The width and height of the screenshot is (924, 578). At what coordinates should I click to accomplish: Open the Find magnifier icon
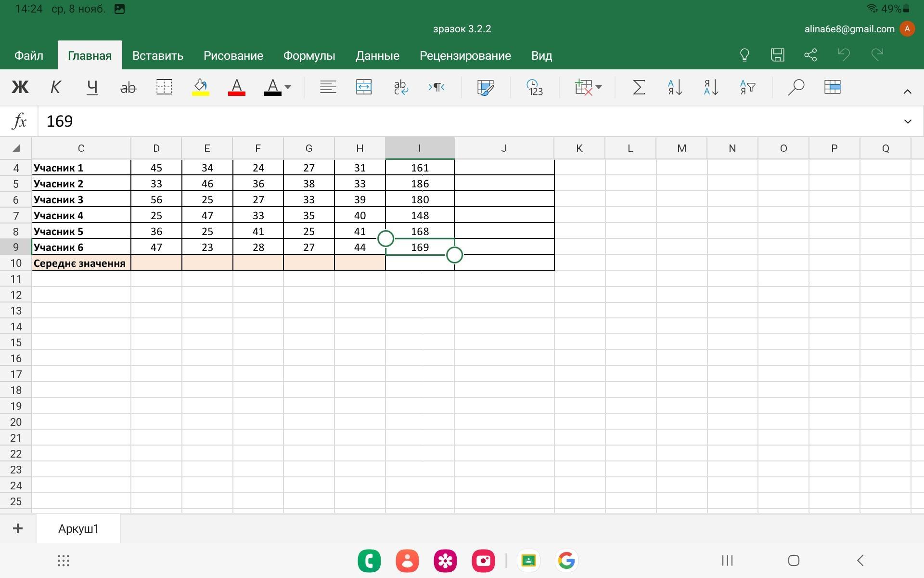coord(796,87)
